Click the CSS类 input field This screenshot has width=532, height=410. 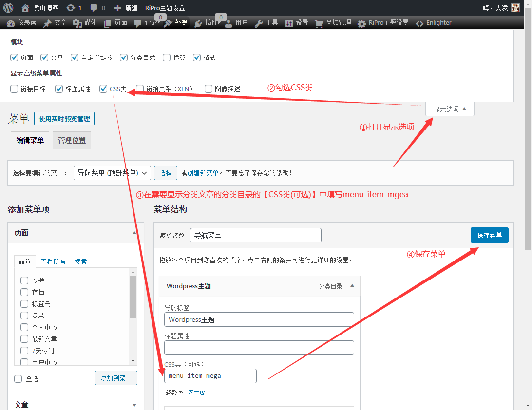210,376
